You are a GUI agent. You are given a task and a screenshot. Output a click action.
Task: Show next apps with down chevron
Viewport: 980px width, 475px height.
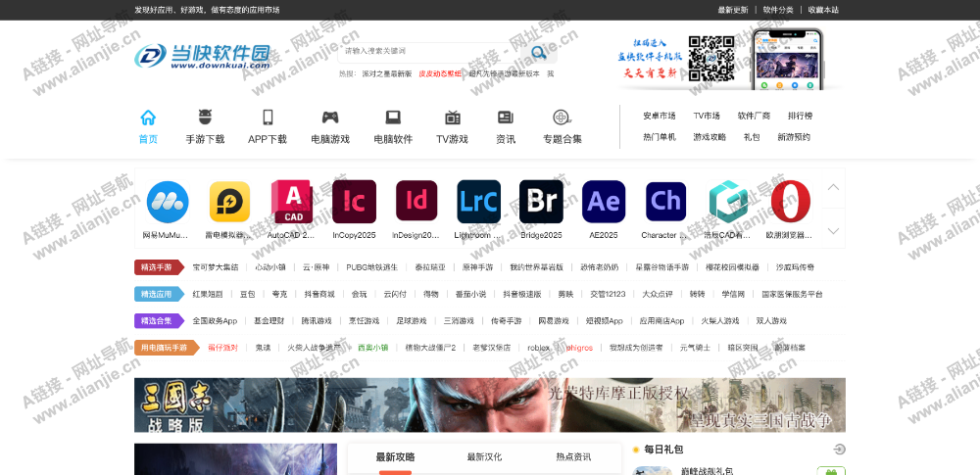pos(833,230)
